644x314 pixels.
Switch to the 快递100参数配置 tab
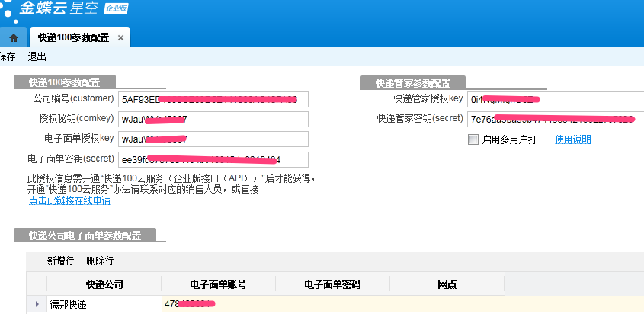point(72,37)
